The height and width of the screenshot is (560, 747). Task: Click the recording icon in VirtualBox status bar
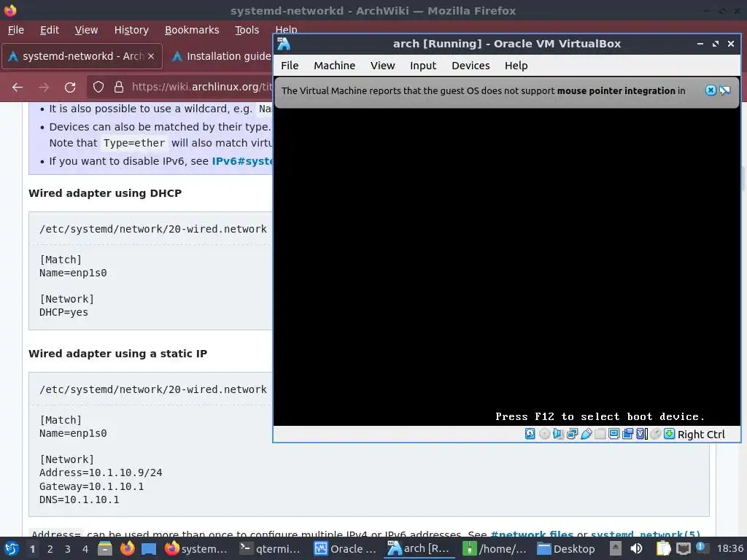[628, 434]
